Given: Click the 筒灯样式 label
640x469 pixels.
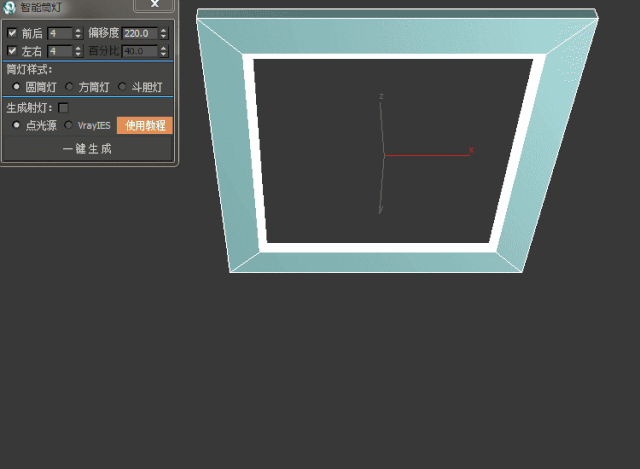Looking at the screenshot, I should coord(29,69).
